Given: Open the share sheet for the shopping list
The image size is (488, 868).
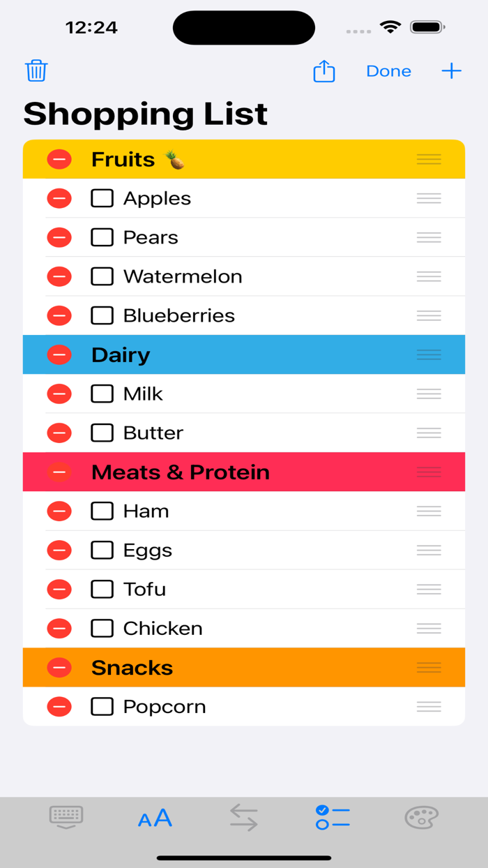Looking at the screenshot, I should [323, 70].
